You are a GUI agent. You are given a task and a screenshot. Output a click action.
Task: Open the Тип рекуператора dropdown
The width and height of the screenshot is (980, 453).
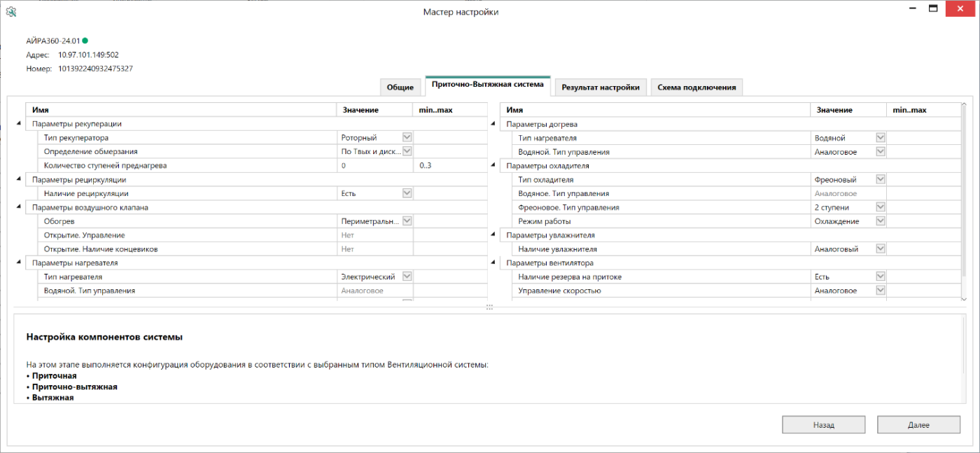coord(407,138)
